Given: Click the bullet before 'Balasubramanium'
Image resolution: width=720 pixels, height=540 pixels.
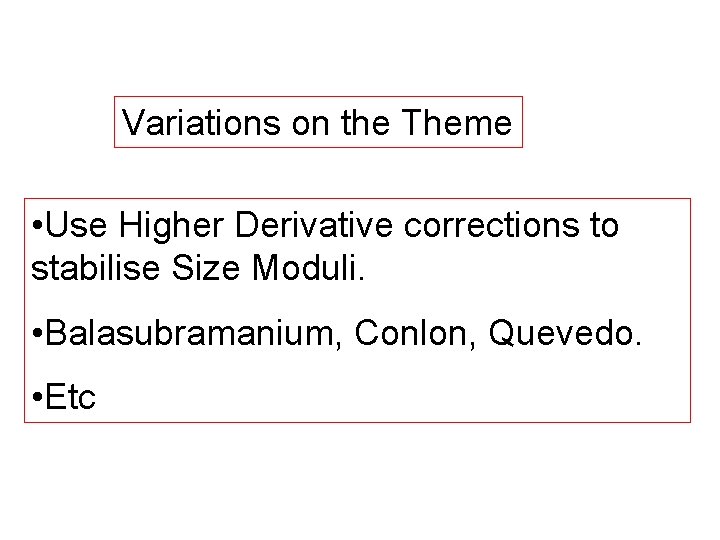Looking at the screenshot, I should coord(38,333).
